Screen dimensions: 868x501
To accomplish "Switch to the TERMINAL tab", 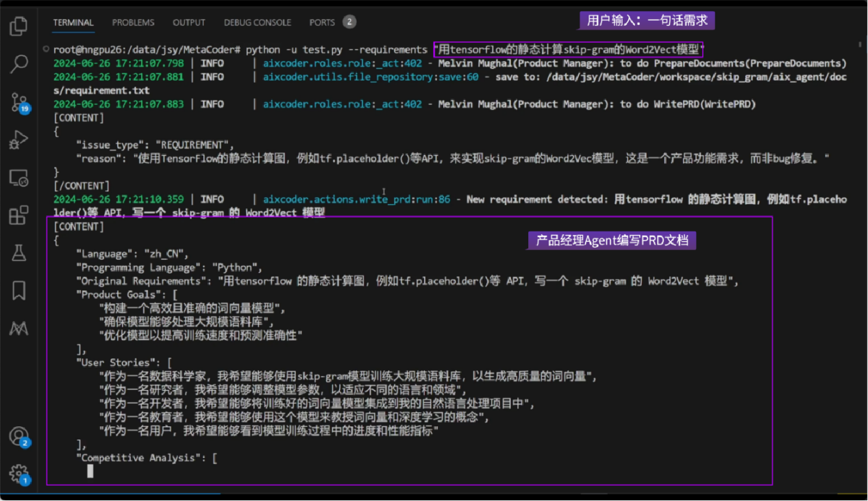I will tap(73, 23).
